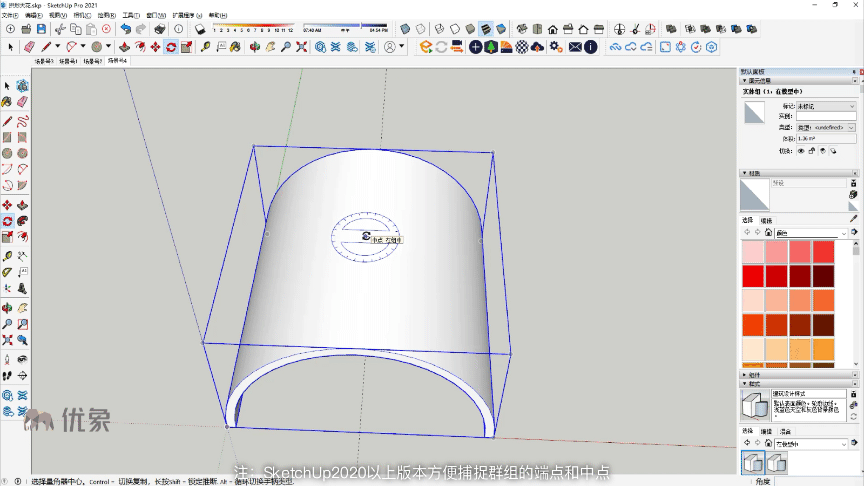Open the Print icon in toolbar
864x486 pixels.
point(158,29)
